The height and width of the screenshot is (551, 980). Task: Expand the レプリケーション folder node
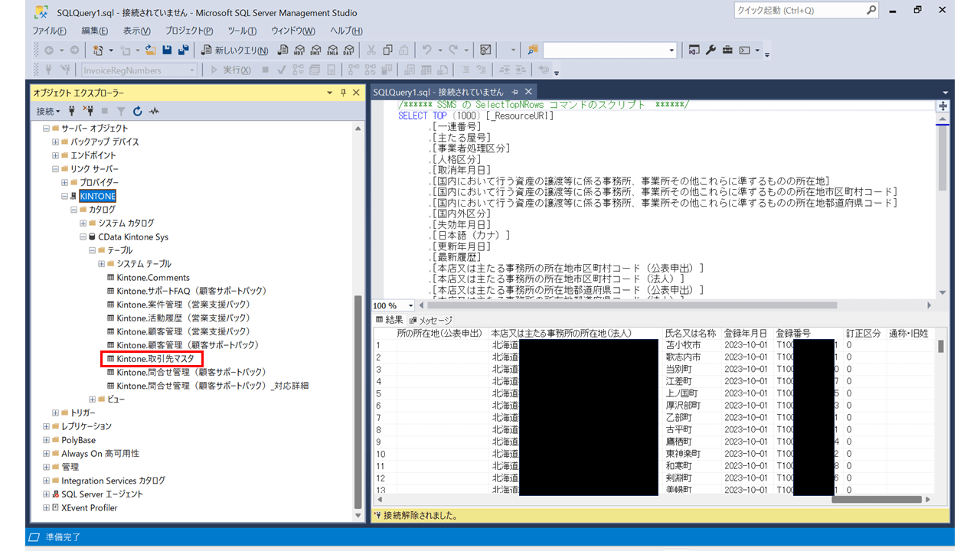[x=47, y=426]
